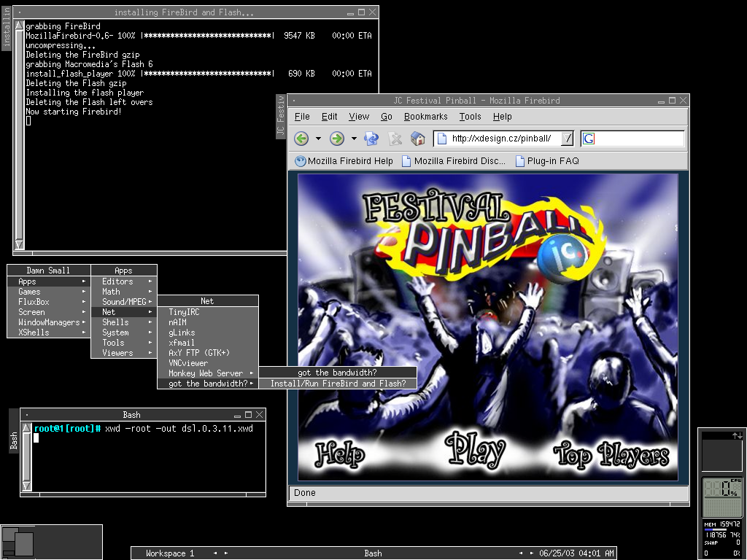The image size is (747, 560).
Task: Open the Viewers submenu in Apps
Action: [x=124, y=353]
